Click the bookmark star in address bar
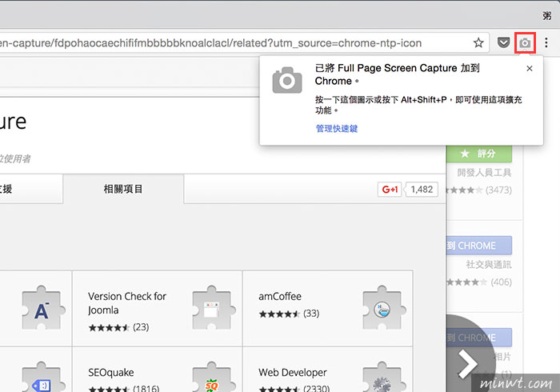The width and height of the screenshot is (560, 392). pyautogui.click(x=478, y=43)
